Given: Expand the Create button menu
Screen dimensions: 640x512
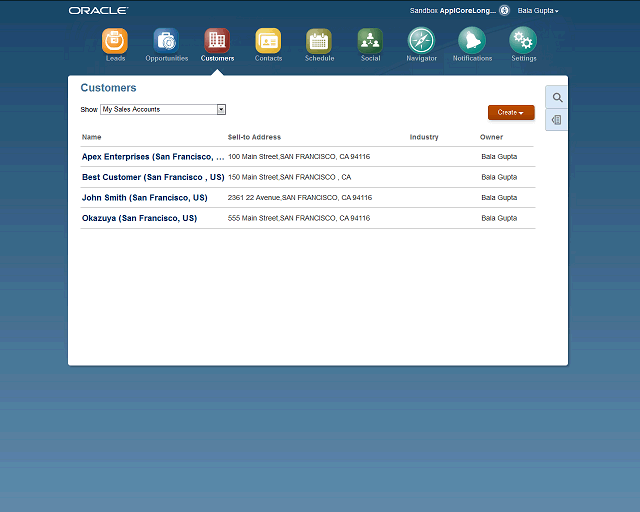Looking at the screenshot, I should [x=511, y=112].
